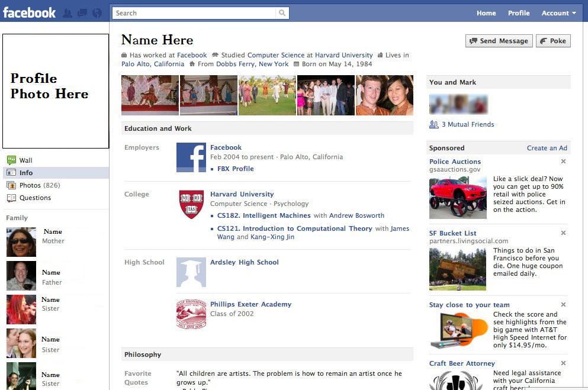Open CS121. Introduction to Computational Theory link
This screenshot has width=588, height=390.
(295, 228)
